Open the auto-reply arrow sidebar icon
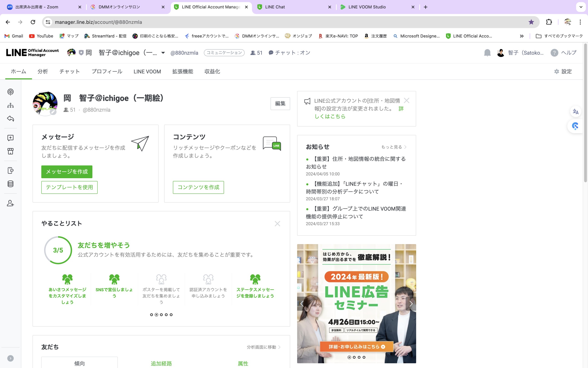 [x=10, y=118]
